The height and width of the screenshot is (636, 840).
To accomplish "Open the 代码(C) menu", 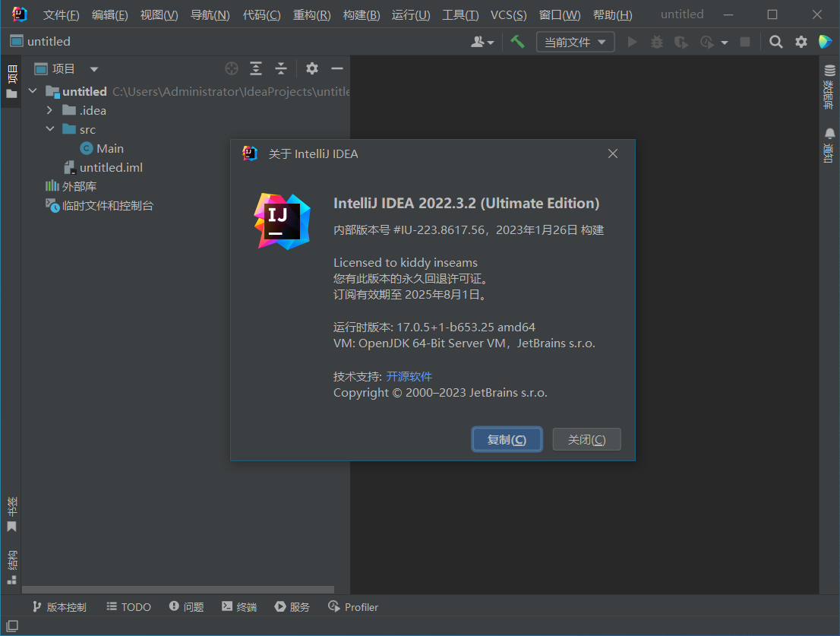I will coord(261,15).
